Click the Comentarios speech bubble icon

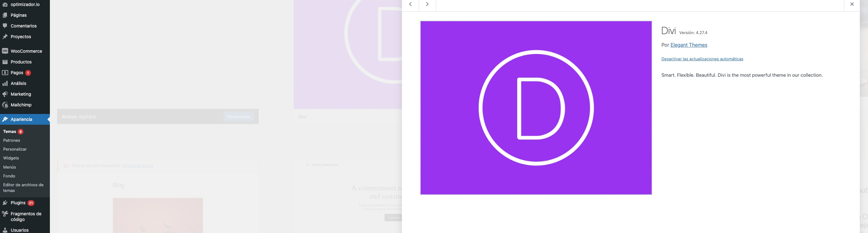click(x=5, y=26)
